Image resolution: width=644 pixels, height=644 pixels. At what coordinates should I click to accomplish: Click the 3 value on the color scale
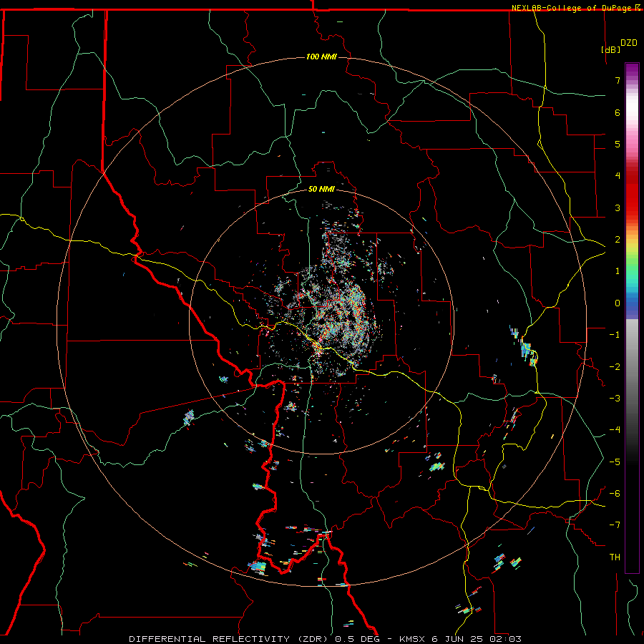618,208
